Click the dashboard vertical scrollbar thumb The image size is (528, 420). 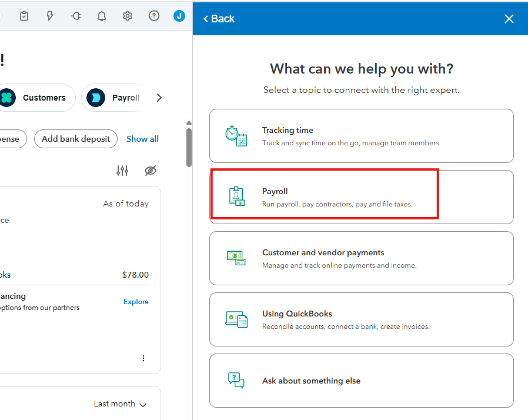[x=189, y=148]
